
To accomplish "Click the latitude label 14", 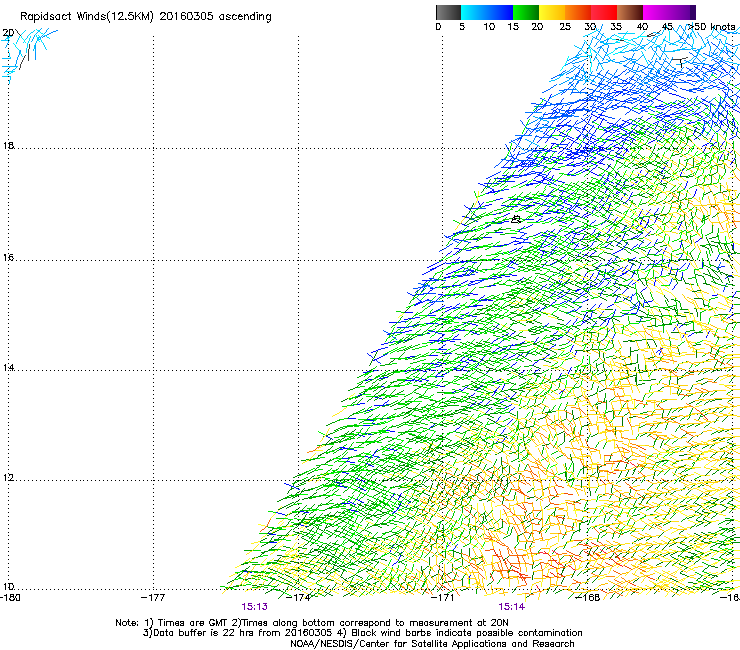I will click(x=8, y=368).
